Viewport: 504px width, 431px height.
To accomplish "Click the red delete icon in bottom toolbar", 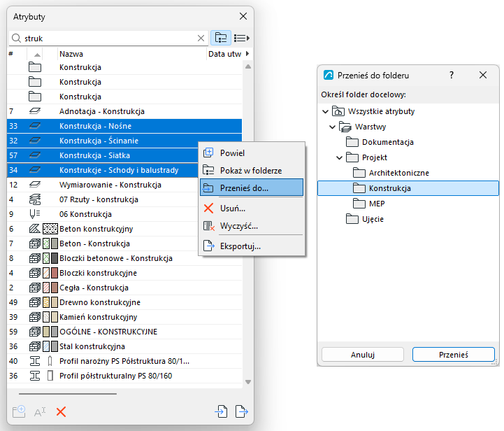I will coord(61,411).
